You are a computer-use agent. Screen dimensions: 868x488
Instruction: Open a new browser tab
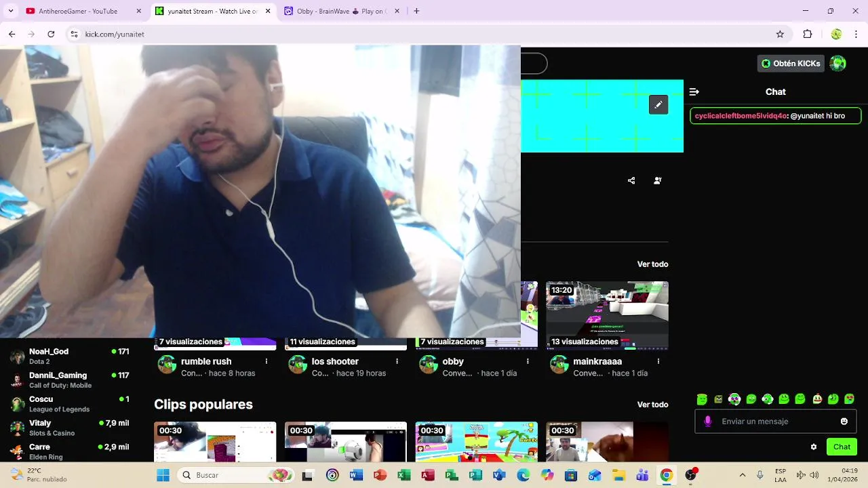point(416,11)
